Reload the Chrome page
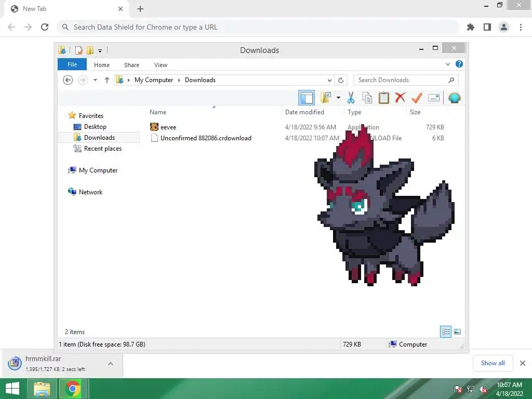This screenshot has height=399, width=532. tap(45, 27)
